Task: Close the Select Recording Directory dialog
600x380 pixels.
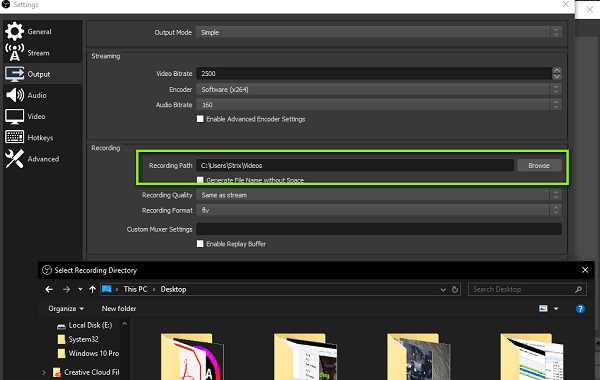Action: pos(585,270)
